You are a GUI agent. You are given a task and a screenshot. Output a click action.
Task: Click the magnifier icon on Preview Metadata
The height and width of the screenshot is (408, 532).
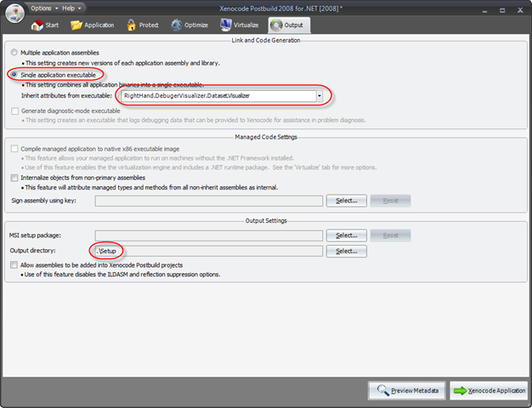pos(382,390)
